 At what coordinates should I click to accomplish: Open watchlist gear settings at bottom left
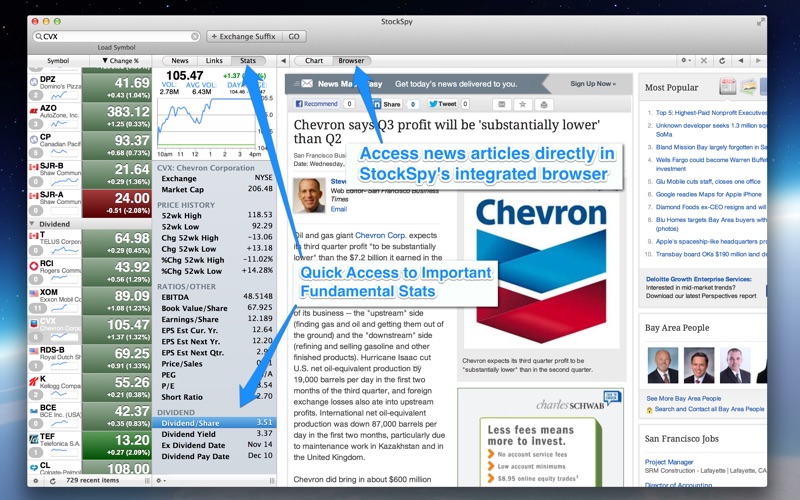35,481
